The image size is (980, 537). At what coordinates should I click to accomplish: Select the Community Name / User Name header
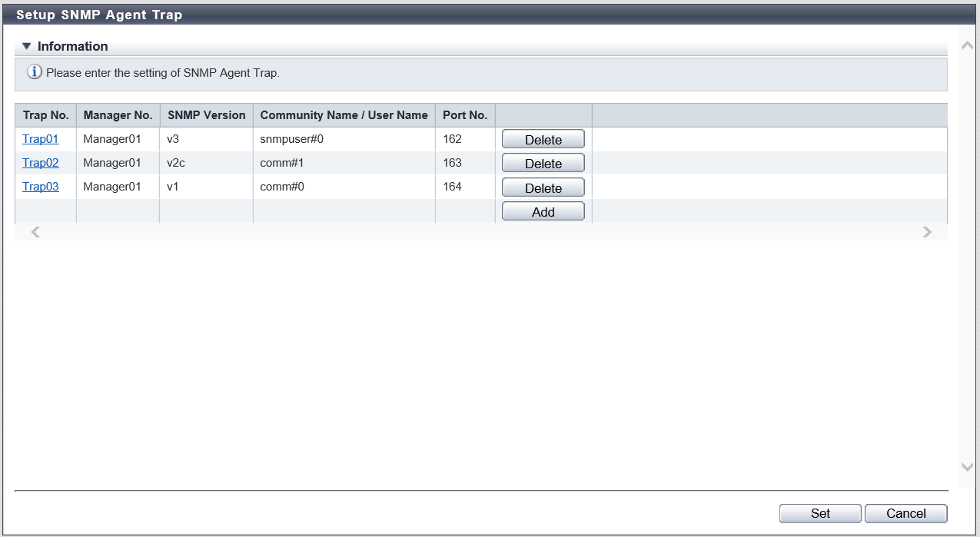[344, 115]
